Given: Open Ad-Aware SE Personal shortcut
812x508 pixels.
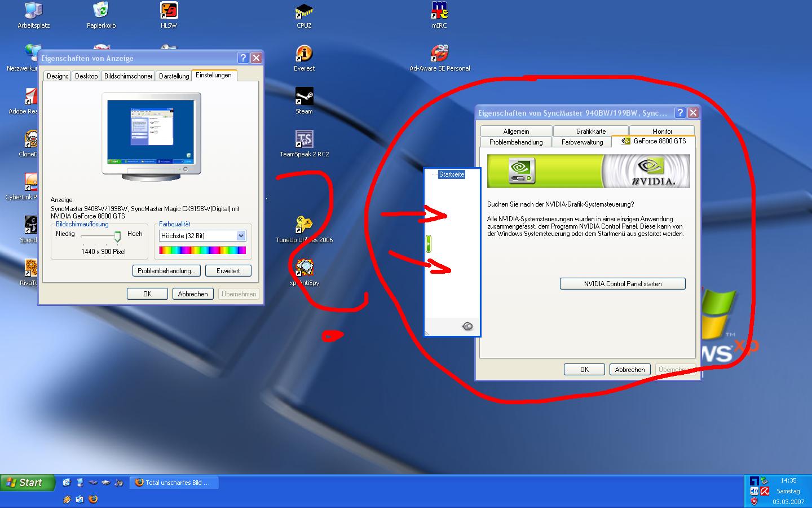Looking at the screenshot, I should (439, 58).
